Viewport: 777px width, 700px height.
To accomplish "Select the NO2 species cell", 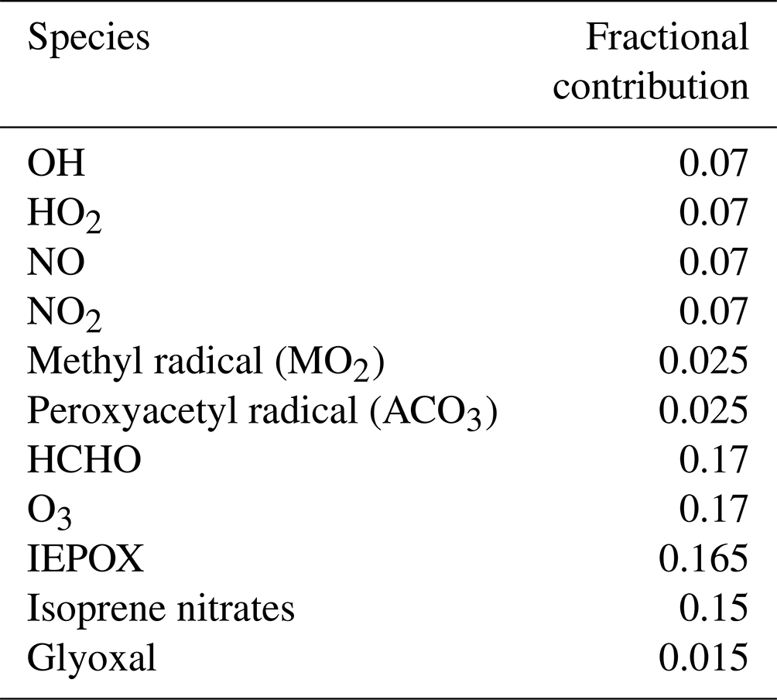I will pyautogui.click(x=65, y=312).
